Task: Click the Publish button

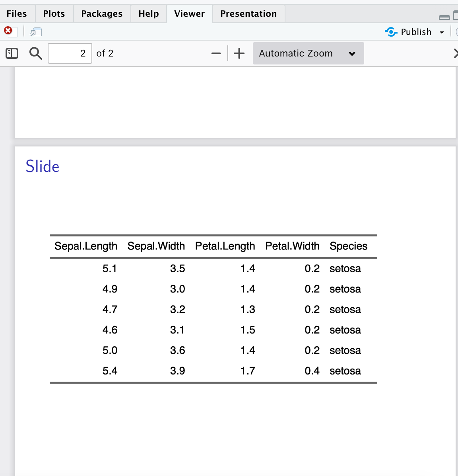Action: 408,32
